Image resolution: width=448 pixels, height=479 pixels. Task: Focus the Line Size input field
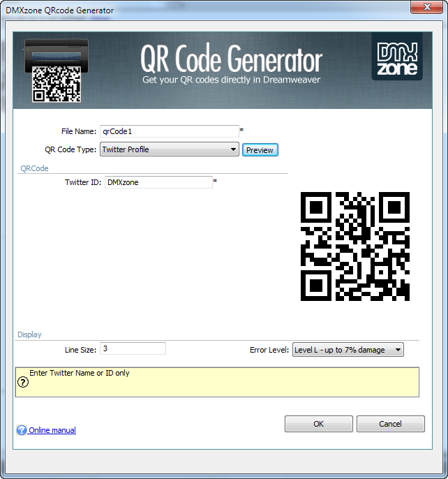click(x=133, y=348)
